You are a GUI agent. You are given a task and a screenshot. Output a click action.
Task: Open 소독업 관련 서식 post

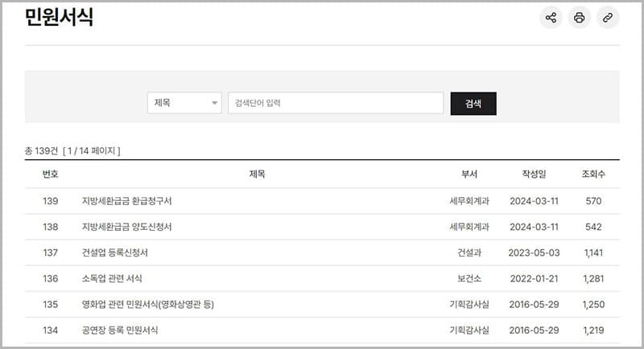(x=113, y=278)
